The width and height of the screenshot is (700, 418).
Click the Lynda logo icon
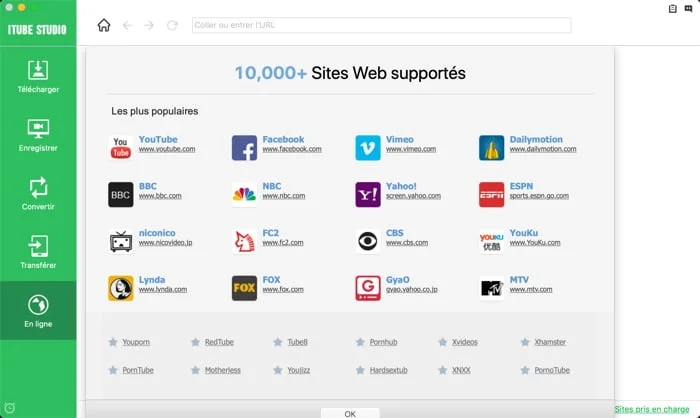[x=121, y=288]
